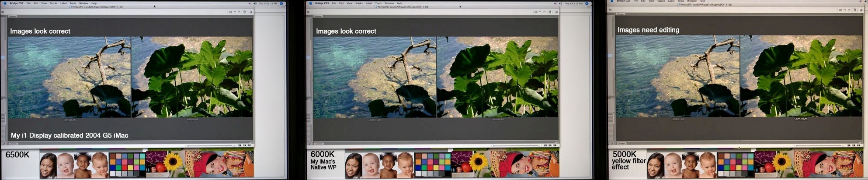Click thumbnail size slider in the 5000K window
Viewport: 868px width, 180px height.
click(x=819, y=145)
